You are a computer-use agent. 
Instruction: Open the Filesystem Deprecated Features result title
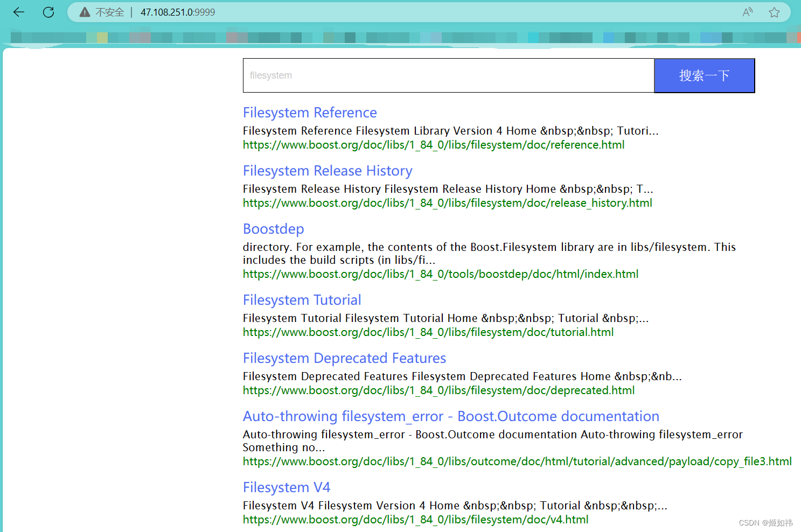point(344,358)
